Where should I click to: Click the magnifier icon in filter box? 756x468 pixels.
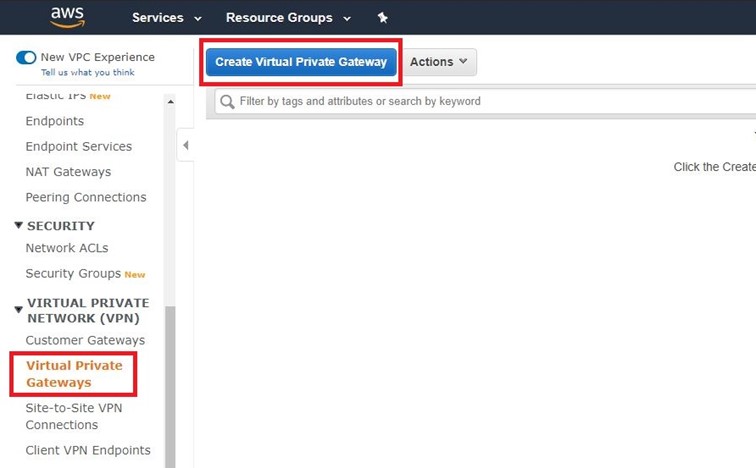coord(227,101)
